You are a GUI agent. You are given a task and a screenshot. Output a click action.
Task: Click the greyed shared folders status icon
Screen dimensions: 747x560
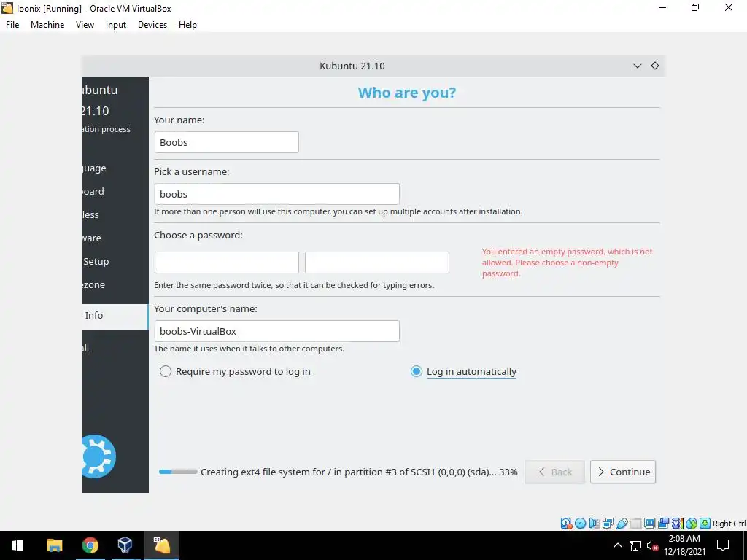coord(635,524)
